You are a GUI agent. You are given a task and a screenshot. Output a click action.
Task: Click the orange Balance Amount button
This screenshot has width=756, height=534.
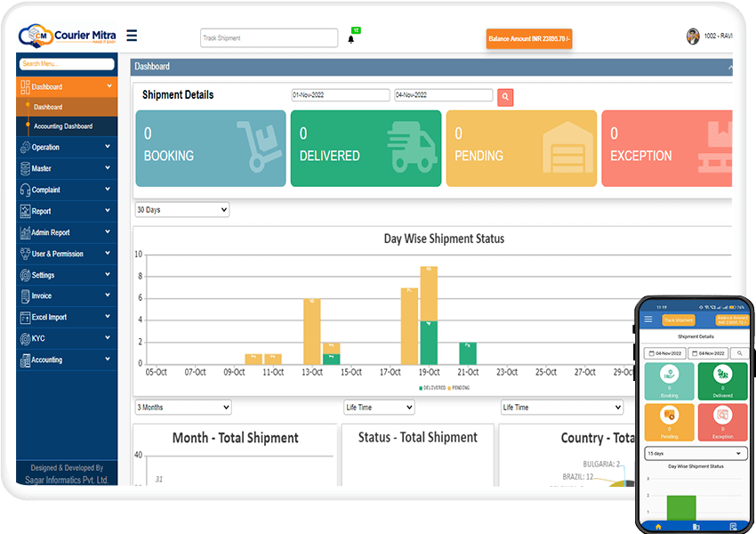click(x=528, y=38)
